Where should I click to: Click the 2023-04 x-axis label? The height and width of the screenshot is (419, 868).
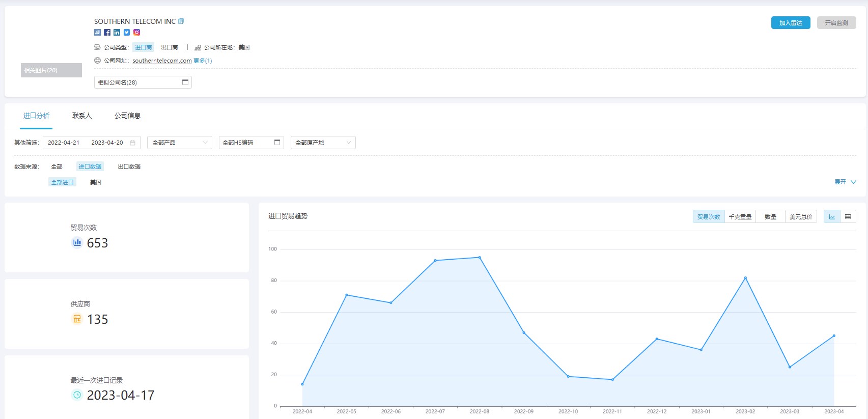[x=834, y=411]
